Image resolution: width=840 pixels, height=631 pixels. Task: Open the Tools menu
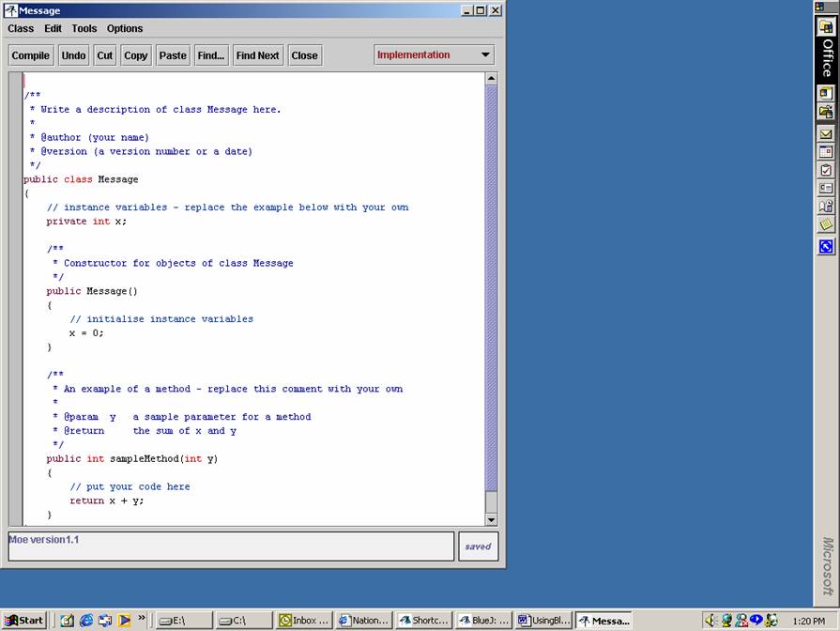click(x=84, y=28)
